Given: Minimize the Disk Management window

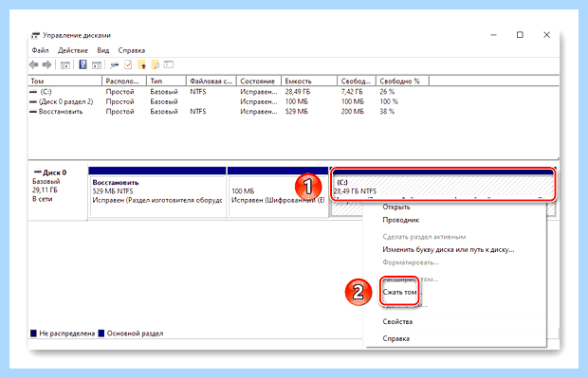Looking at the screenshot, I should [494, 35].
